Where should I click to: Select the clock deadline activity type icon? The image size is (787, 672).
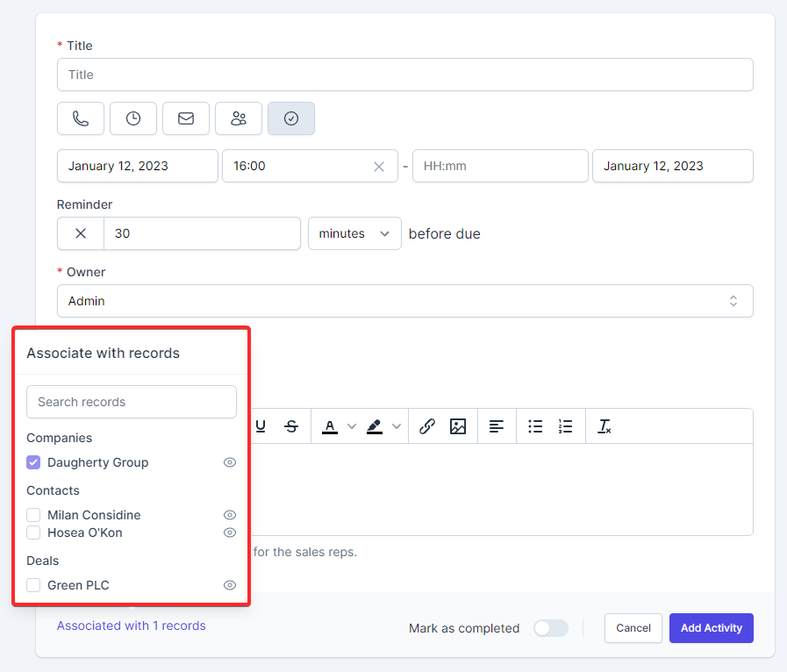click(133, 118)
